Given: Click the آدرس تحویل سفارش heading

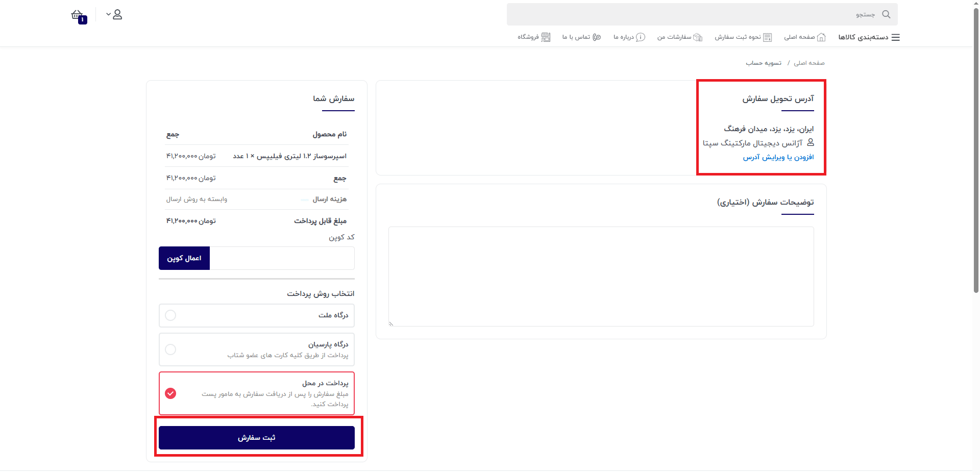Looking at the screenshot, I should click(x=778, y=98).
